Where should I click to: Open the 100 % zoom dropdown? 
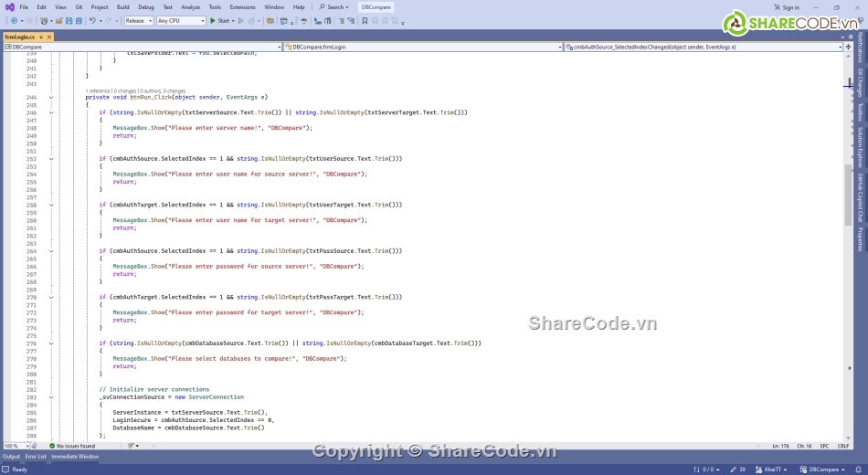tap(16, 446)
